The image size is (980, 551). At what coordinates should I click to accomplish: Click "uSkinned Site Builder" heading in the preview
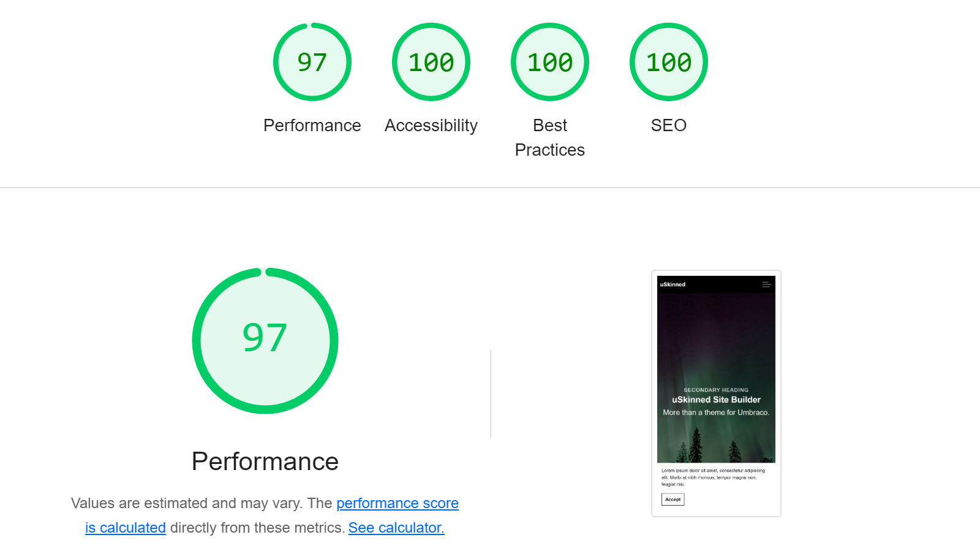716,400
